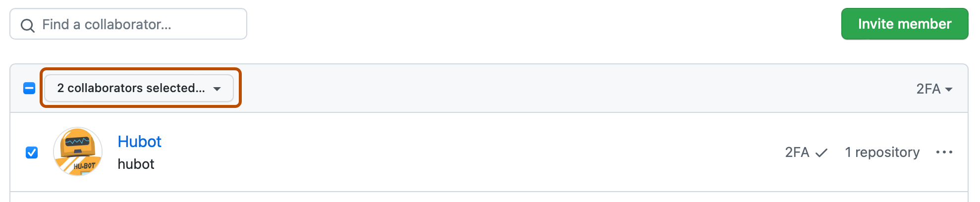Image resolution: width=980 pixels, height=202 pixels.
Task: Click the white tick in Hubot's checkbox
Action: click(x=32, y=152)
